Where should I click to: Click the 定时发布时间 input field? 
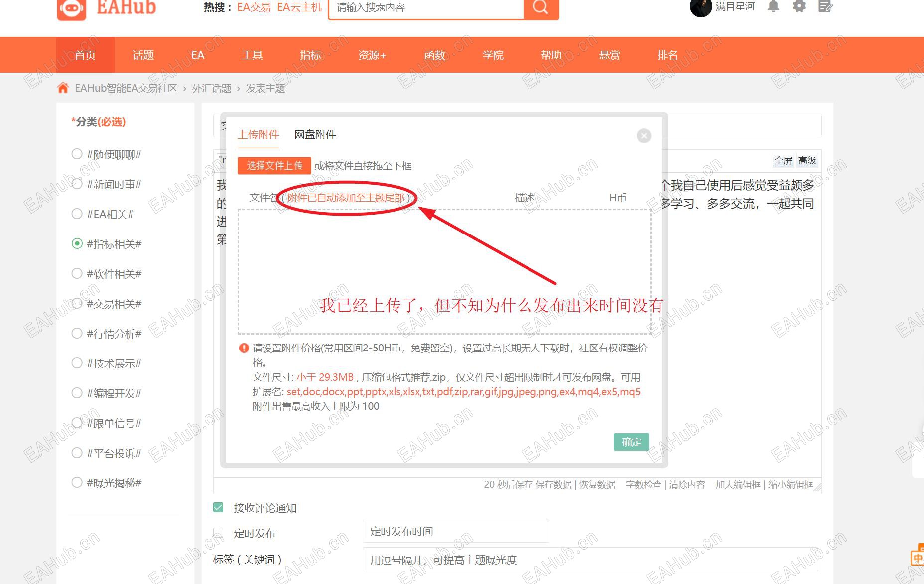click(456, 531)
